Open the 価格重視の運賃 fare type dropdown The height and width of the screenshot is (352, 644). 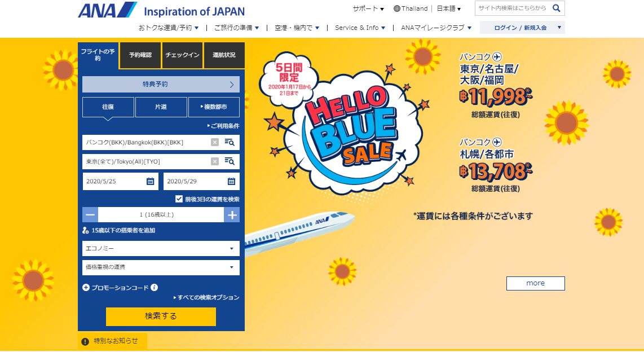(161, 267)
